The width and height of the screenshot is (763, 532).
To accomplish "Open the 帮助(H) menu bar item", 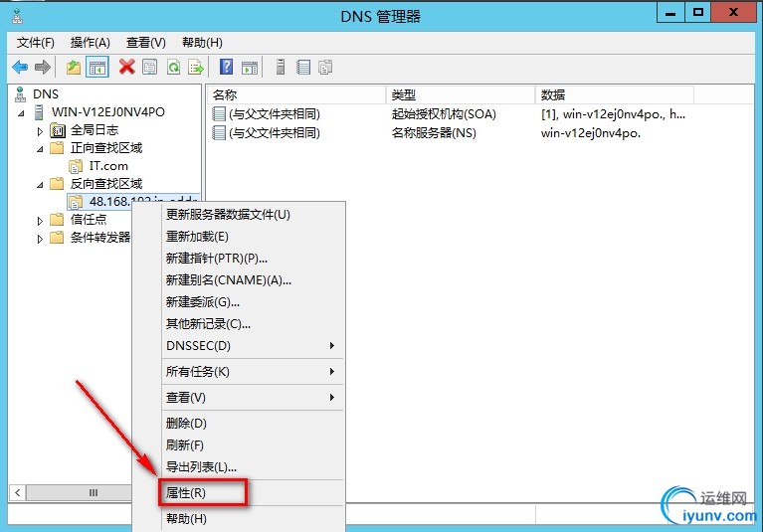I will [202, 43].
